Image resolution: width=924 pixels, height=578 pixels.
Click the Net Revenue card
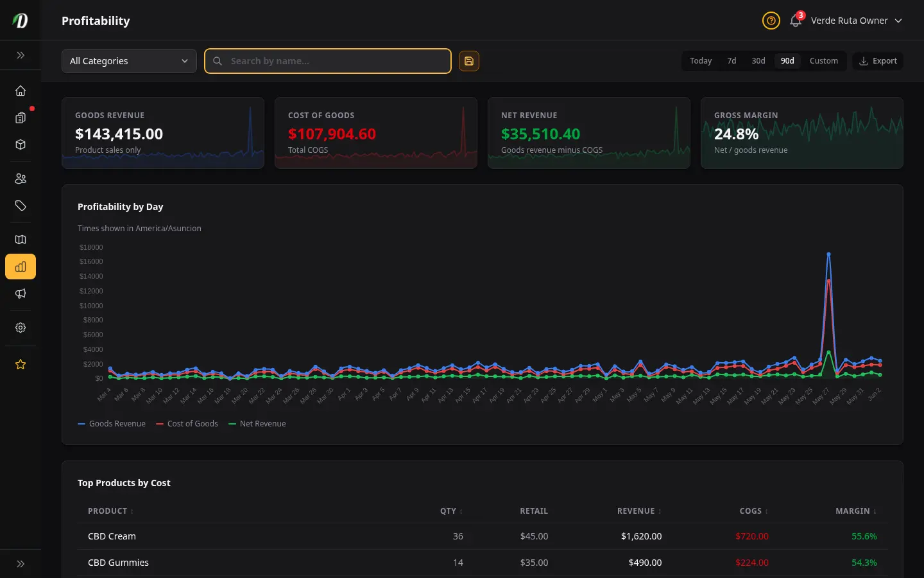pyautogui.click(x=589, y=133)
